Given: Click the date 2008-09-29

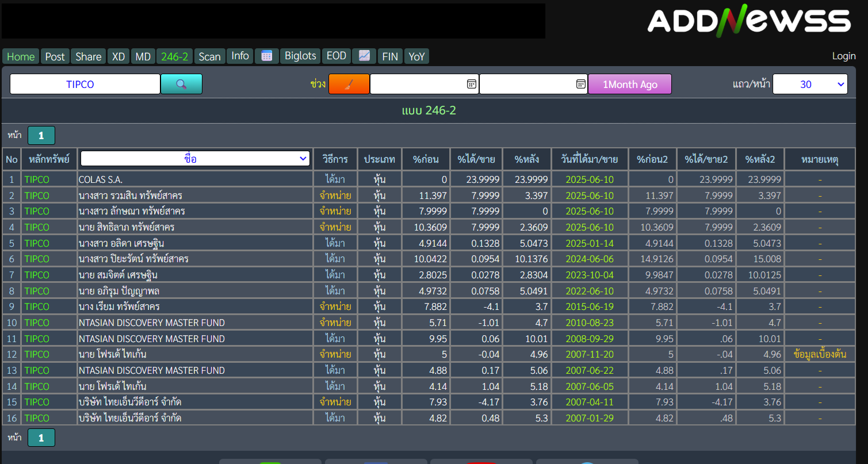Looking at the screenshot, I should click(x=590, y=339).
